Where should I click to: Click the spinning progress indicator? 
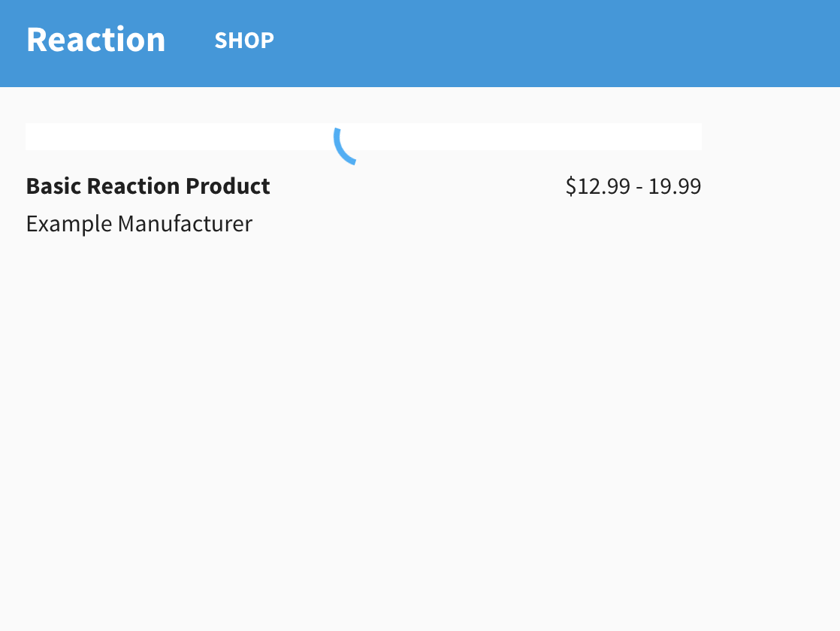345,146
